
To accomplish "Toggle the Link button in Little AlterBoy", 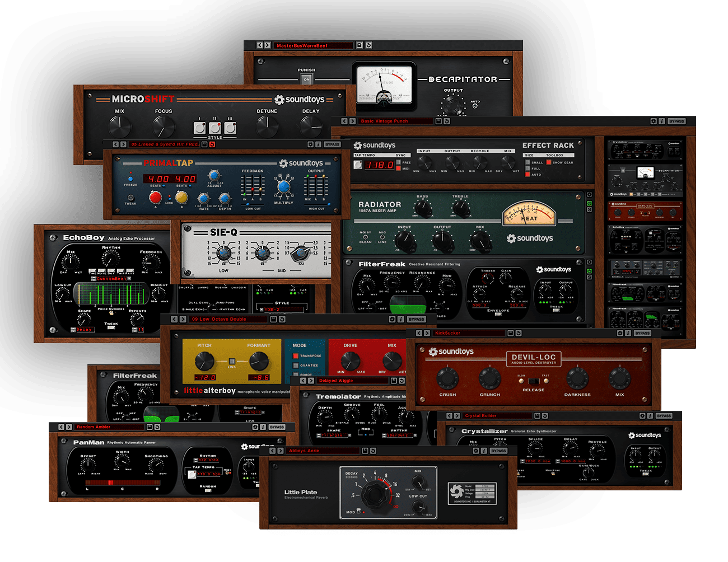I will [231, 362].
